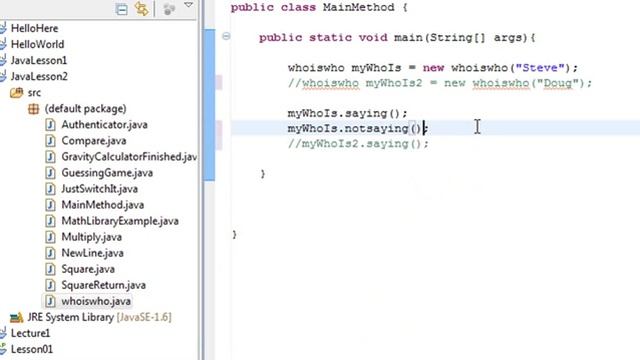640x360 pixels.
Task: Select the src folder label
Action: [34, 93]
